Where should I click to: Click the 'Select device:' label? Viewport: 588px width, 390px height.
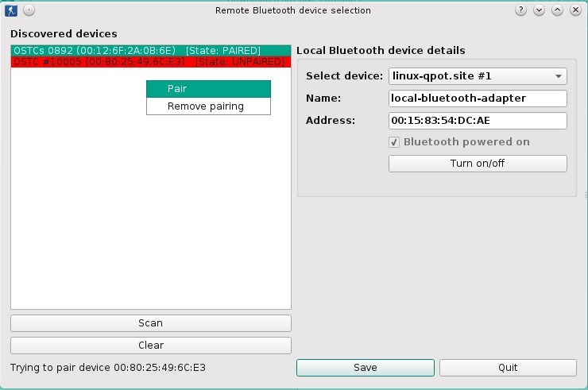(344, 76)
